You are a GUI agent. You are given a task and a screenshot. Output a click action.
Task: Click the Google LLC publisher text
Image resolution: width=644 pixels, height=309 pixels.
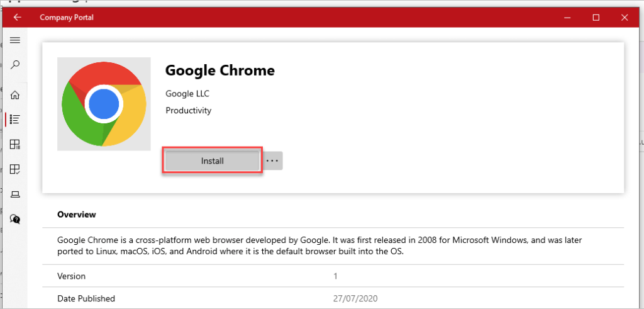(187, 94)
